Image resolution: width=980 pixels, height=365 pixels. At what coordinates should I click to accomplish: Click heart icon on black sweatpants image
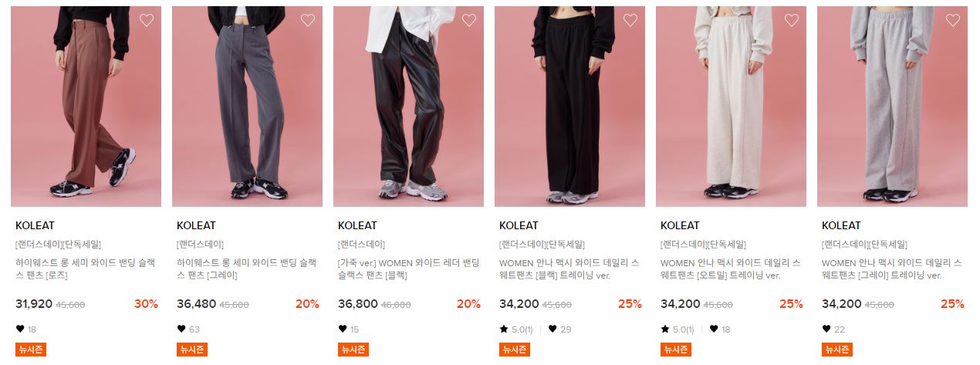[x=630, y=20]
